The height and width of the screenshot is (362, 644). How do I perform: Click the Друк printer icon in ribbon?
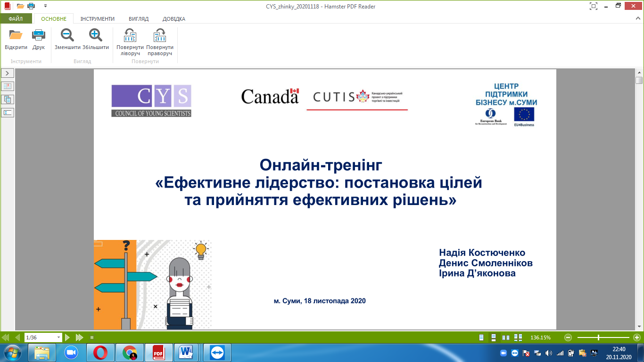(x=39, y=35)
